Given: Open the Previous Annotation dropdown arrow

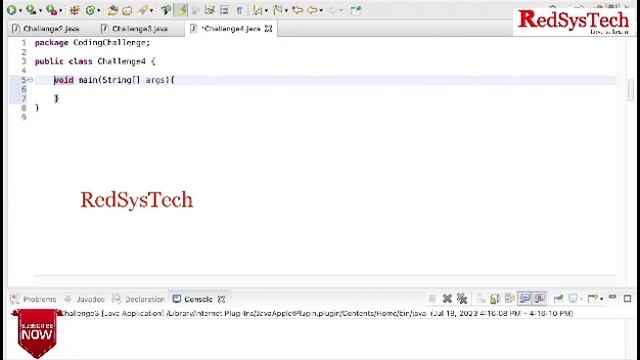Looking at the screenshot, I should [287, 11].
